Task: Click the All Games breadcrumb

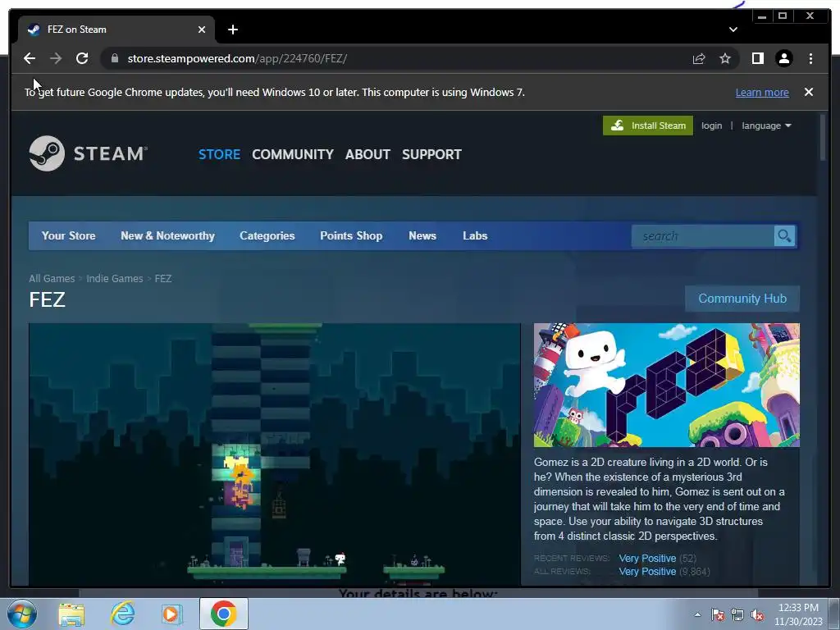Action: (x=52, y=279)
